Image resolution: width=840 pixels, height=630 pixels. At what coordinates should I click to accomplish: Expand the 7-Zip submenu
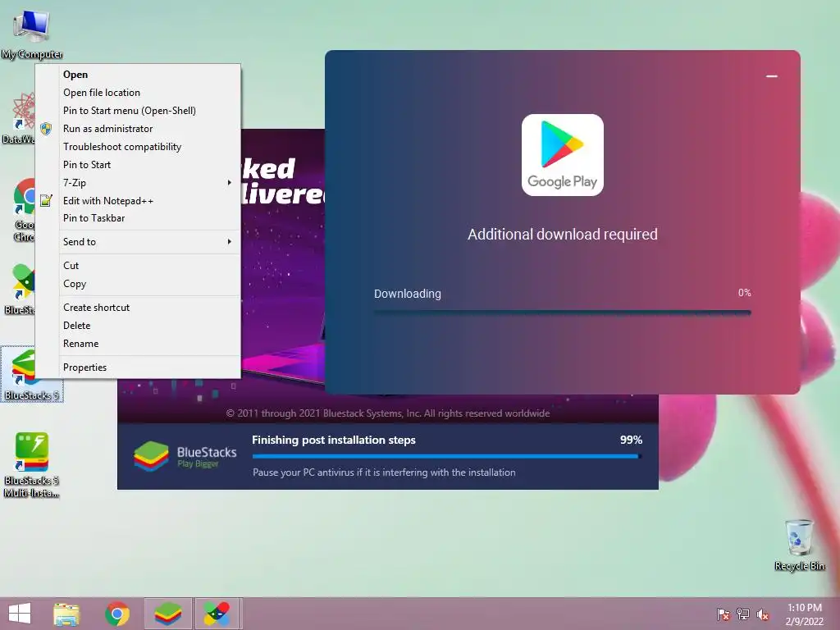coord(138,183)
